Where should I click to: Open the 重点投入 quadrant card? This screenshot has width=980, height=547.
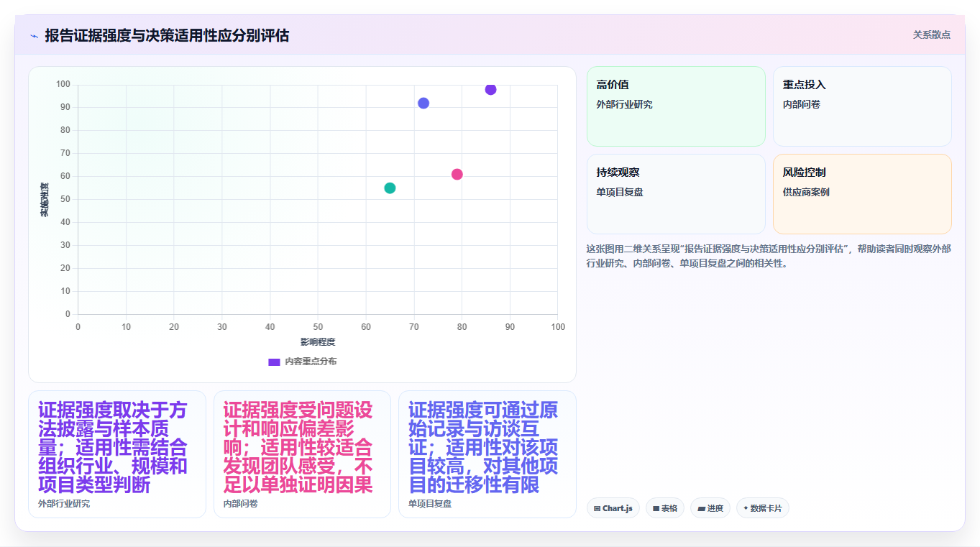click(862, 106)
